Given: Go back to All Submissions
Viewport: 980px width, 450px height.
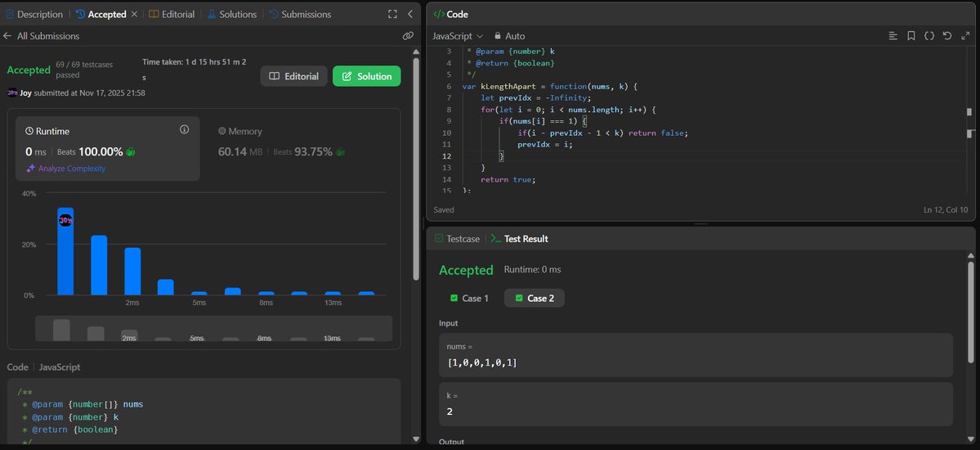Looking at the screenshot, I should [41, 36].
